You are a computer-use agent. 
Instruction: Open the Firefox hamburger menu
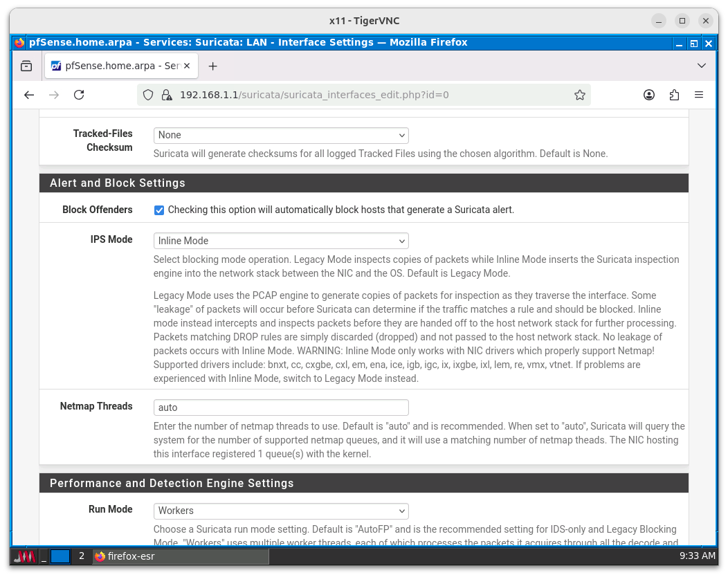699,95
